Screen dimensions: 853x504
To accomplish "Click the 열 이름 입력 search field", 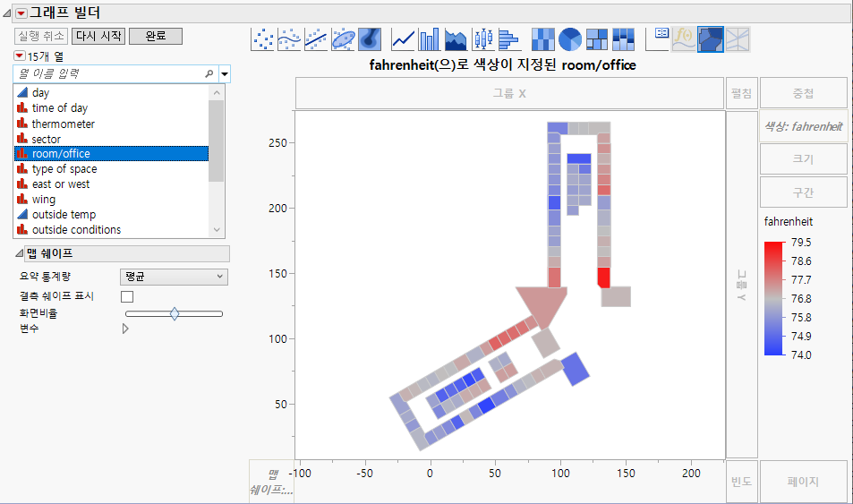I will (x=112, y=73).
